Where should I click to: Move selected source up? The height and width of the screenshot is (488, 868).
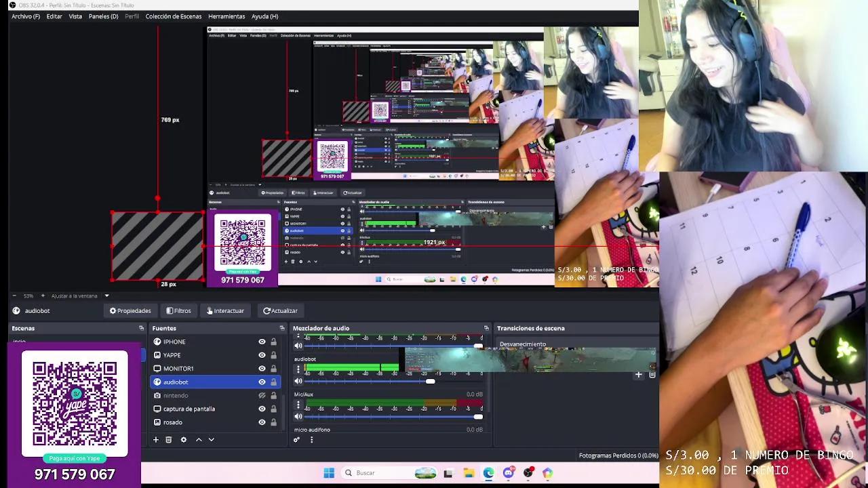click(x=199, y=440)
